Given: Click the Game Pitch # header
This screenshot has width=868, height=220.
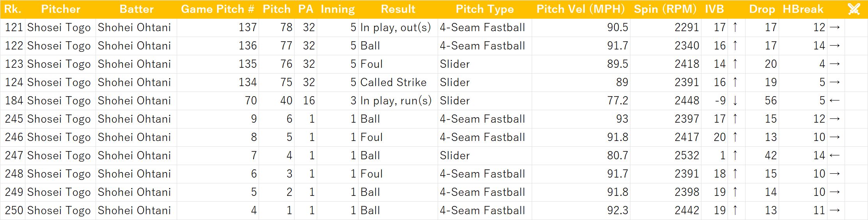Looking at the screenshot, I should tap(218, 9).
